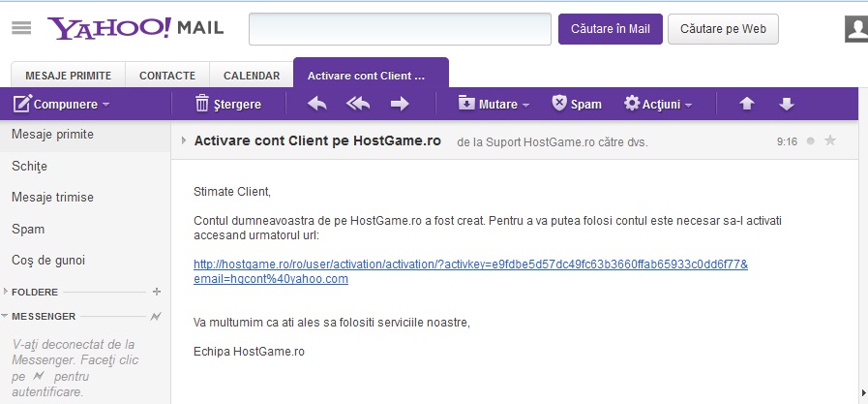
Task: Click the Reply All double-arrow icon
Action: (x=358, y=104)
